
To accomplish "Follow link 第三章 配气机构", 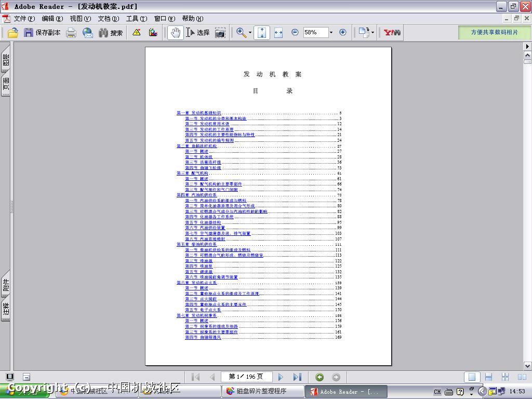I will pos(192,173).
